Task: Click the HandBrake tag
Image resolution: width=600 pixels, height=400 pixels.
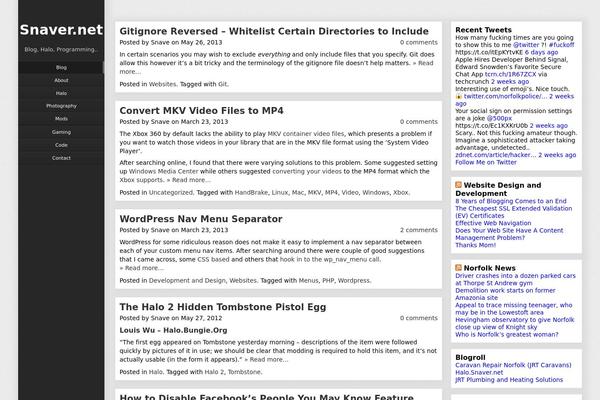Action: click(x=251, y=193)
